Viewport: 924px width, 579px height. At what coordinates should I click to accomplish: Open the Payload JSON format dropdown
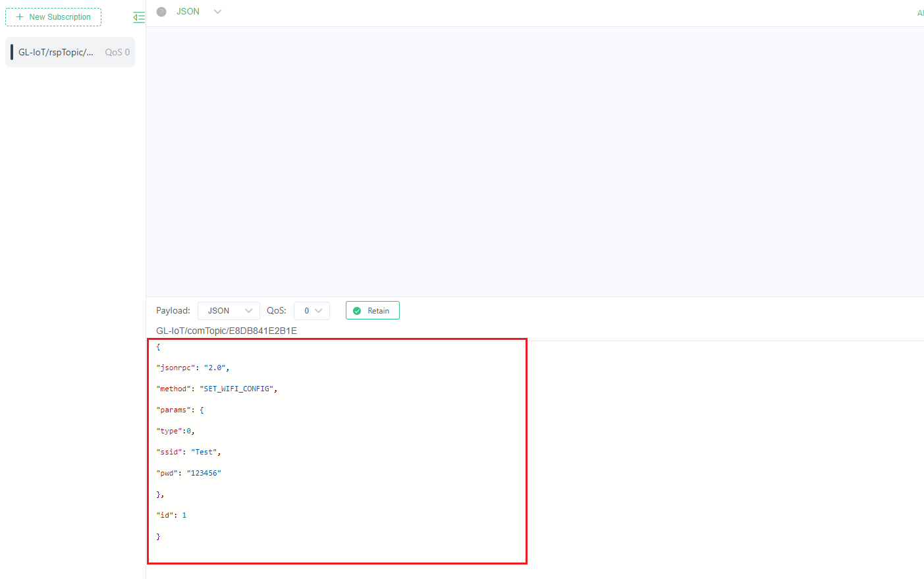(229, 311)
